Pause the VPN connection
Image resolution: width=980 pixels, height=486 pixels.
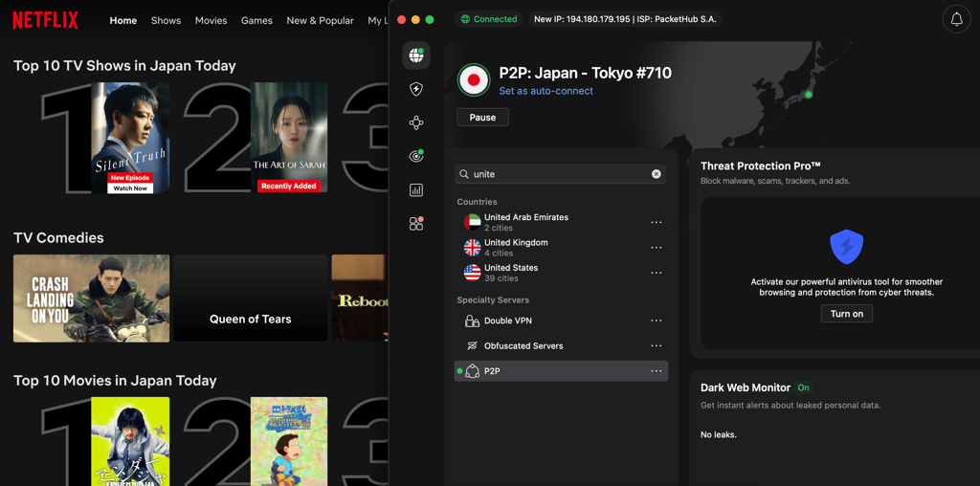pos(482,118)
